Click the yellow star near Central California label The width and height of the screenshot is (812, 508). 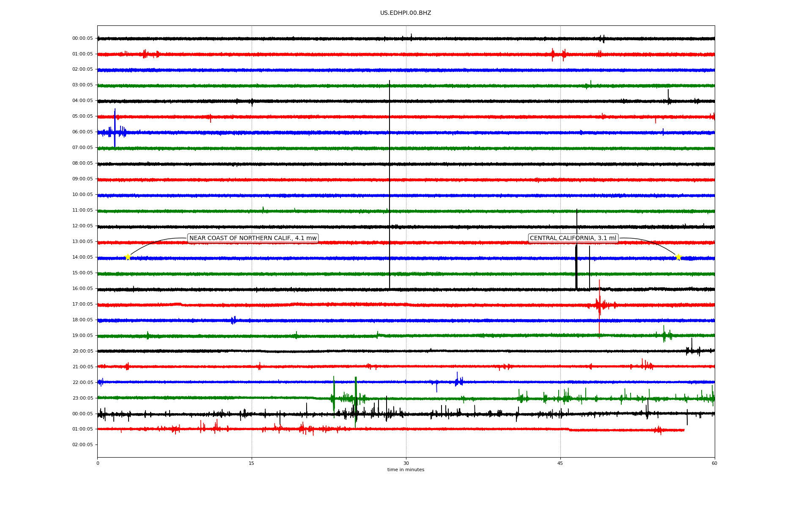(678, 257)
